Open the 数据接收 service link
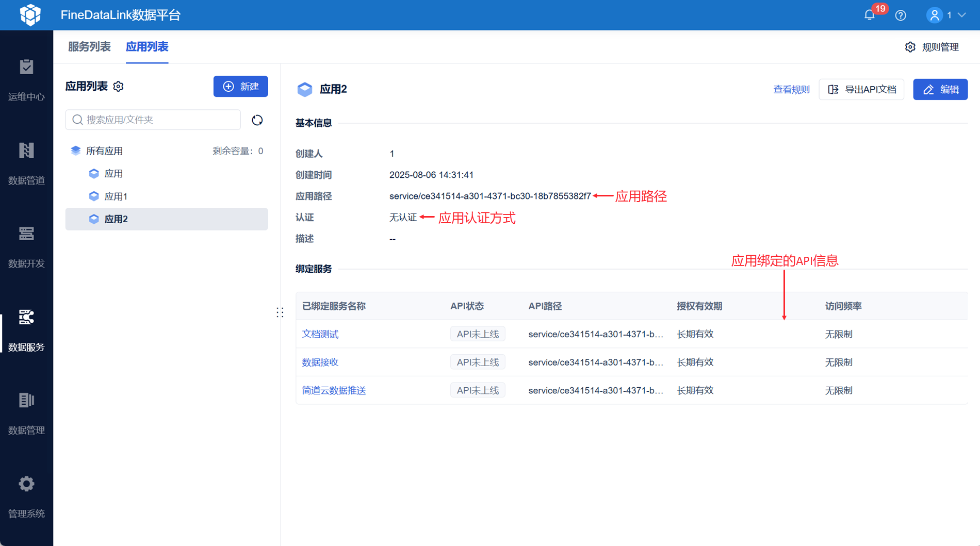980x546 pixels. (x=320, y=362)
